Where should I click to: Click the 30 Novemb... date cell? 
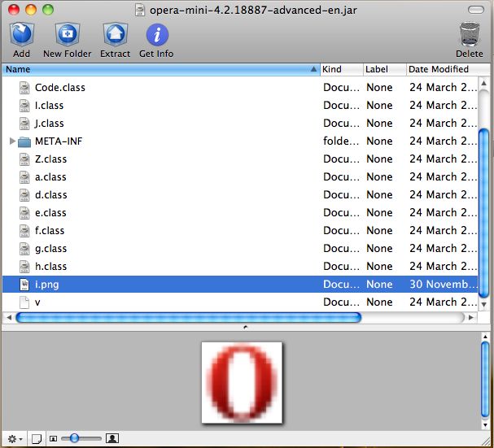(x=443, y=285)
